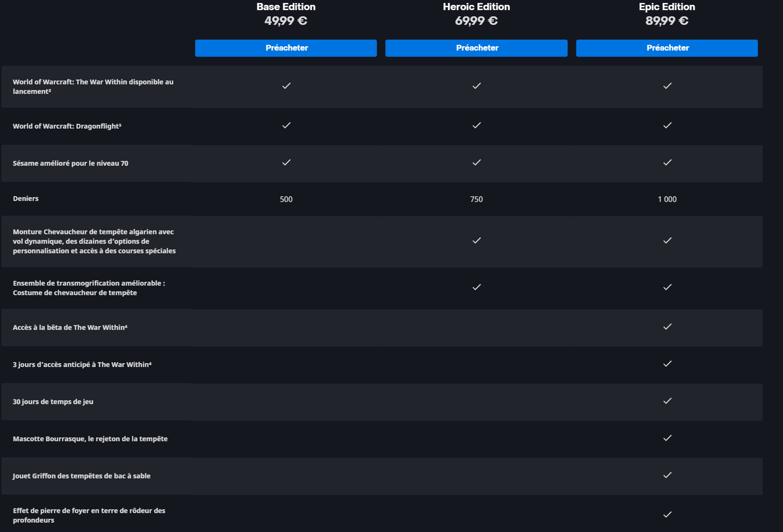Click Epic checkmark for 3 jours d'accès anticipé
The width and height of the screenshot is (783, 532).
point(667,364)
